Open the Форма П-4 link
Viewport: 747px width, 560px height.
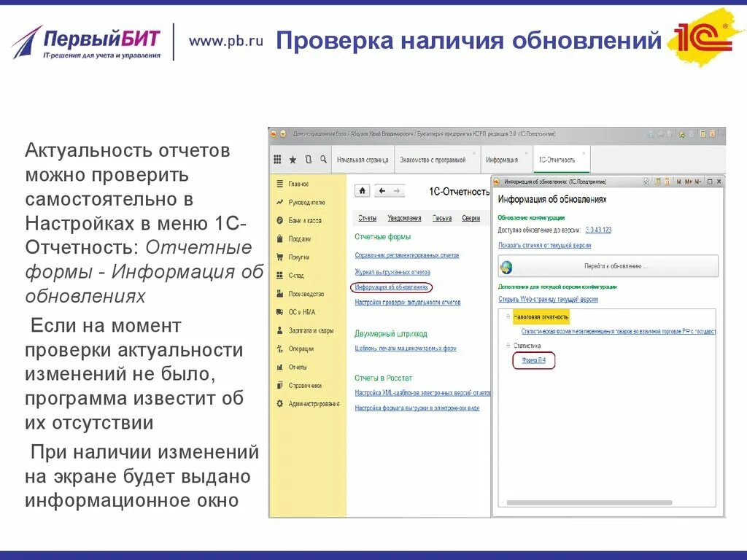coord(533,360)
